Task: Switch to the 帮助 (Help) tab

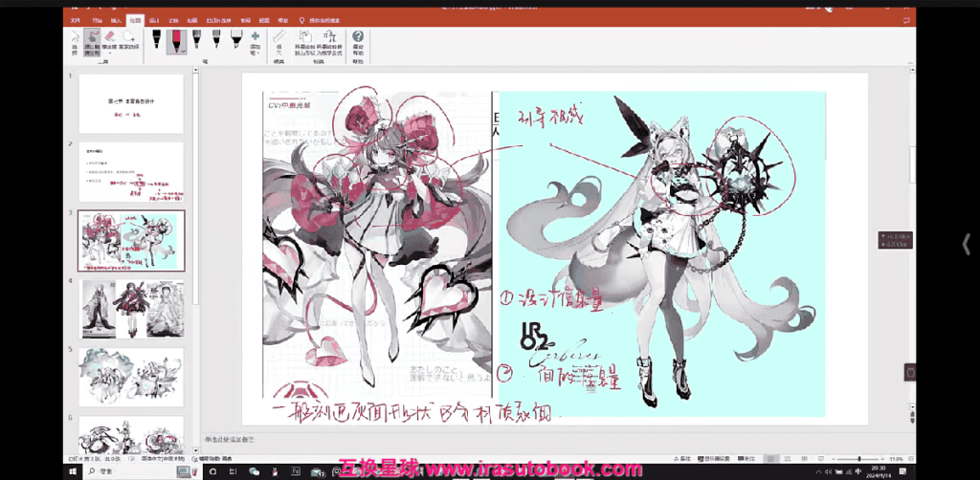Action: point(283,21)
